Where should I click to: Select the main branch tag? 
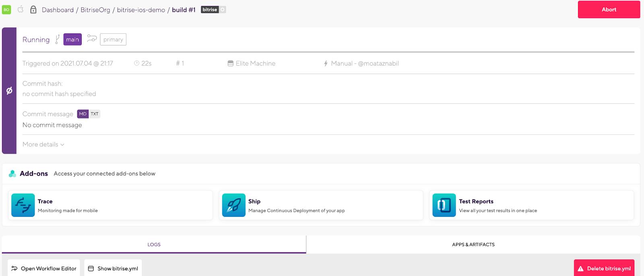[x=72, y=39]
